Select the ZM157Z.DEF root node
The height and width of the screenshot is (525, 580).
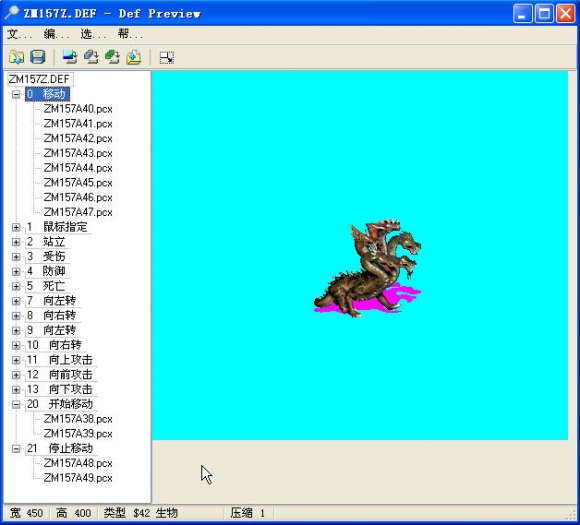pyautogui.click(x=40, y=79)
